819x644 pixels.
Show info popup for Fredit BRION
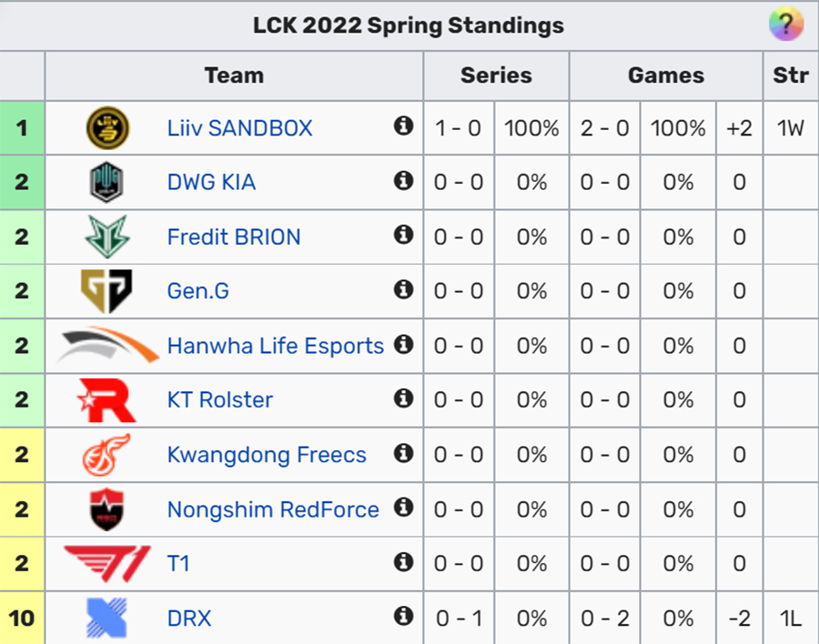[403, 235]
